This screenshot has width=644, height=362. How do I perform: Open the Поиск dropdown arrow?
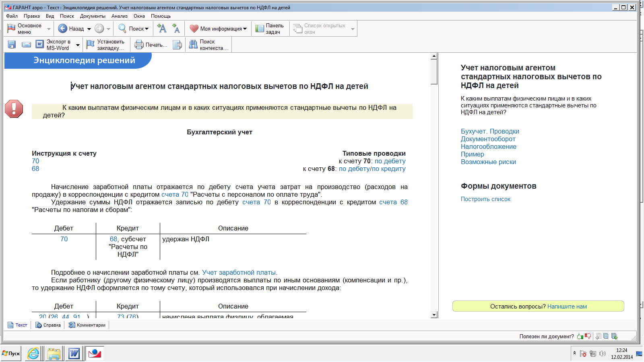[x=147, y=29]
